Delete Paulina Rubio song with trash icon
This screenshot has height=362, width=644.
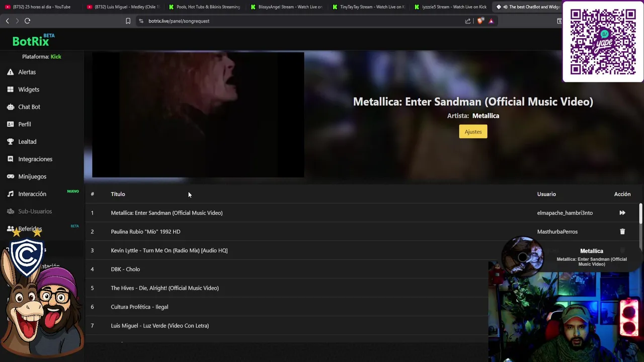(622, 232)
